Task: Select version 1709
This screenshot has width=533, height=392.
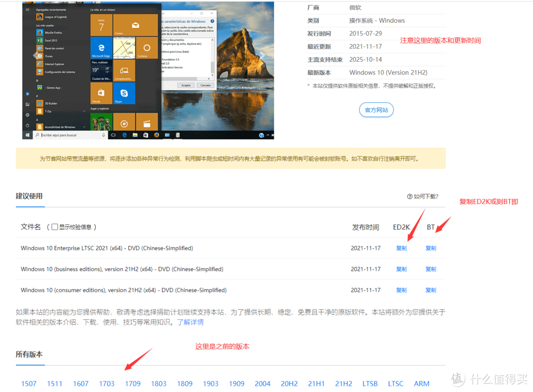Action: click(x=133, y=384)
